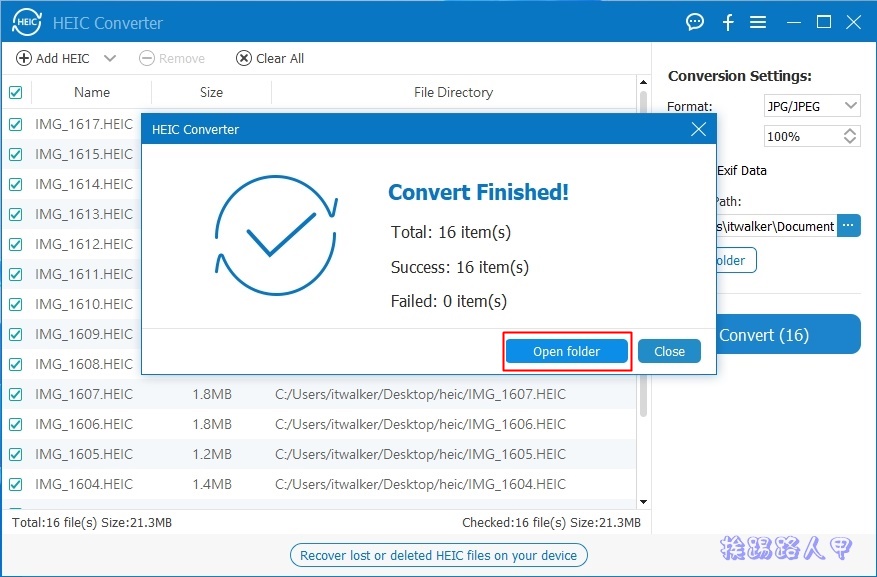Select the Size column header
The width and height of the screenshot is (877, 577).
point(210,92)
